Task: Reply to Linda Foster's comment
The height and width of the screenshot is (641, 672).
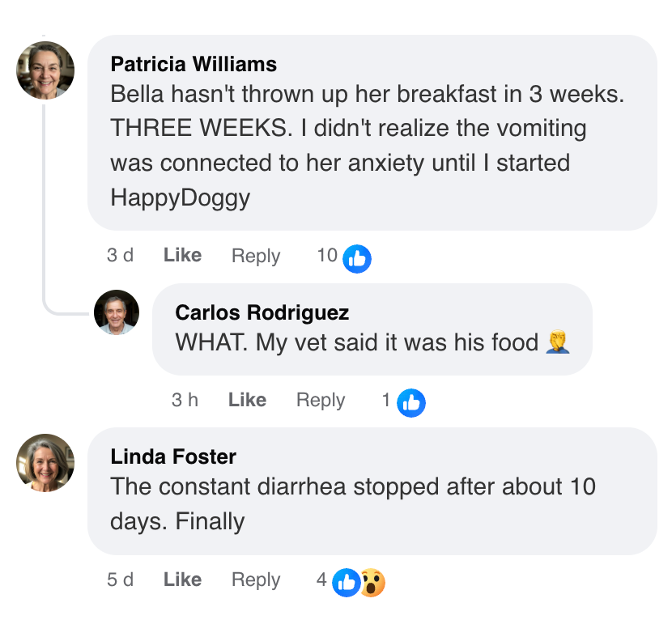Action: click(256, 579)
